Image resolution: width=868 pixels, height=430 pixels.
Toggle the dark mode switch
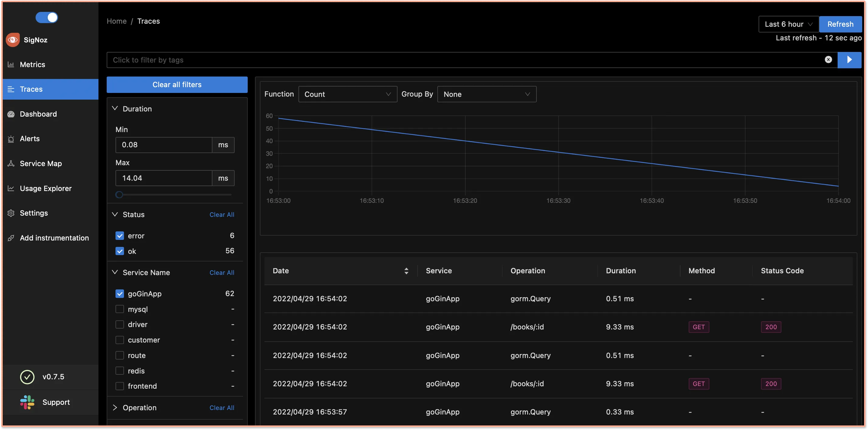(47, 17)
